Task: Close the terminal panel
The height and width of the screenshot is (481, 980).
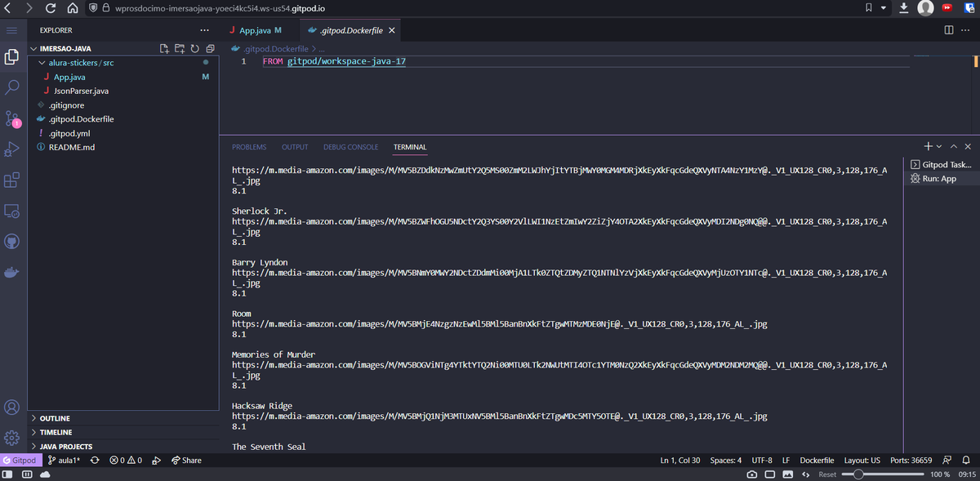Action: 968,146
